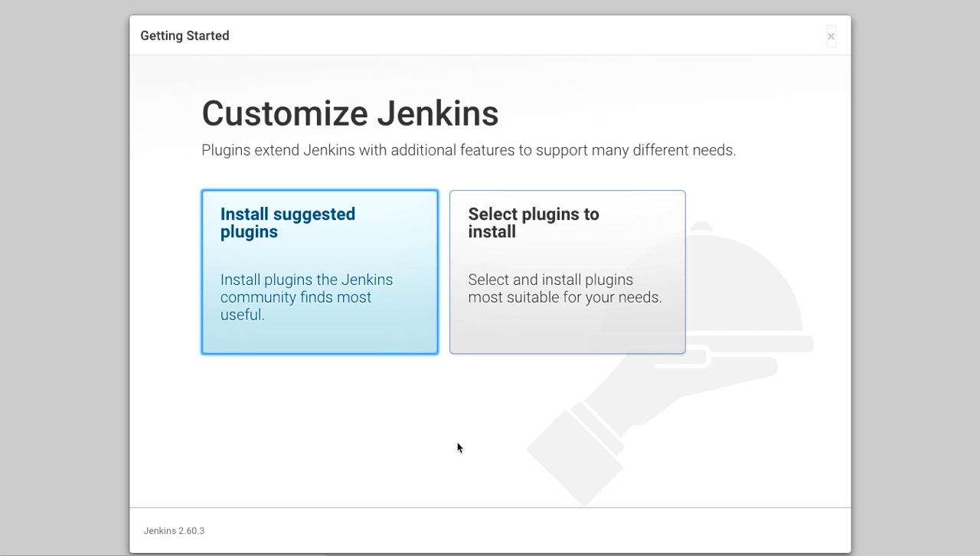Choose the Select plugins to install option

coord(567,272)
